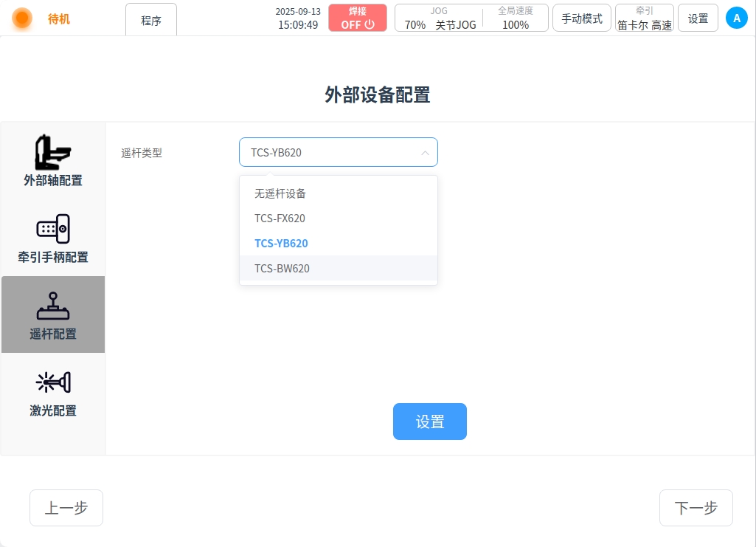The image size is (756, 547).
Task: Switch the 手动模式 mode button
Action: (581, 18)
